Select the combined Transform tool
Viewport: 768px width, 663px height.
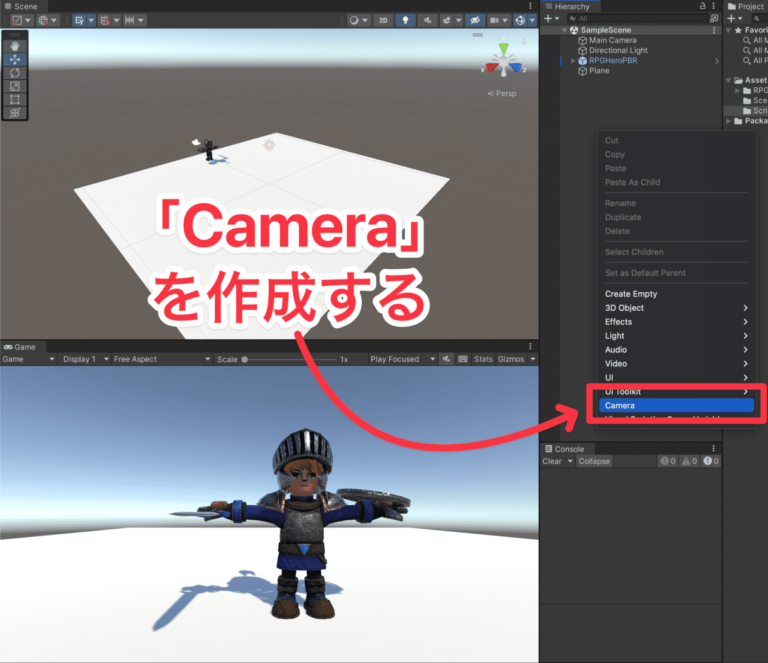pyautogui.click(x=15, y=113)
